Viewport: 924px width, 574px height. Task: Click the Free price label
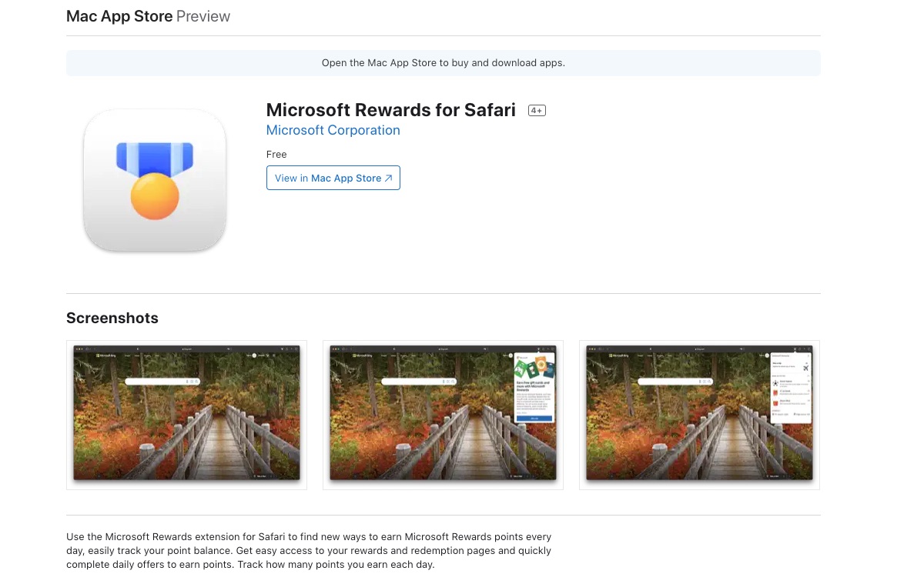[276, 155]
